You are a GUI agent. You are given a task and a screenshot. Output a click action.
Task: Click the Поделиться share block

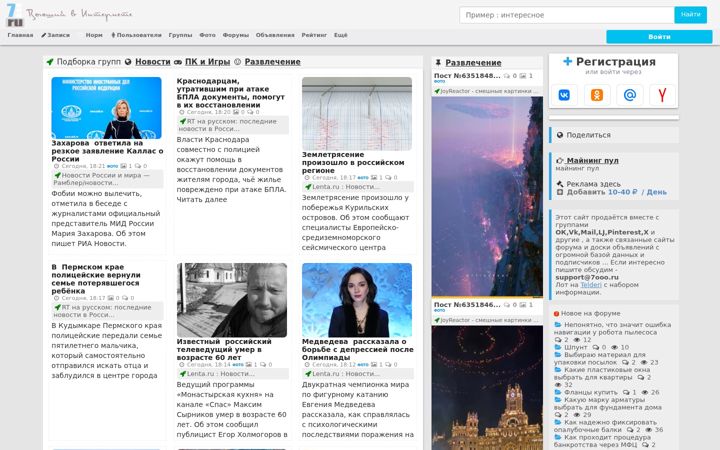pos(614,135)
